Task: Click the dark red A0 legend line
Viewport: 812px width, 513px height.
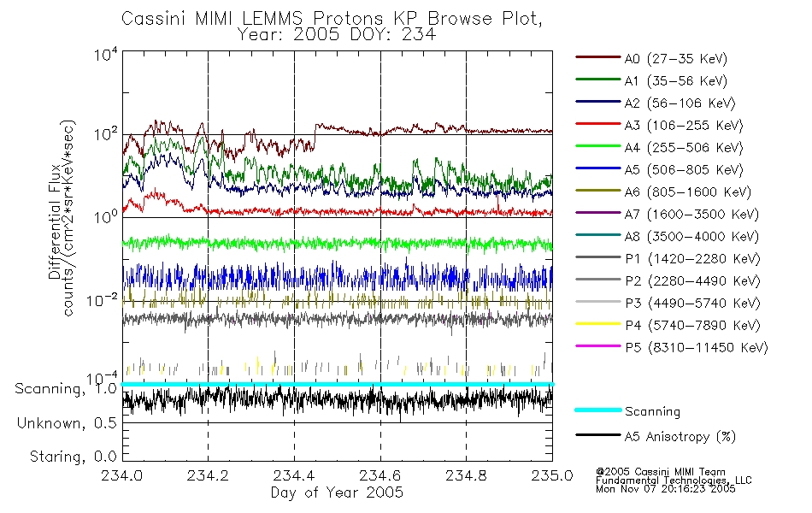Action: pos(598,57)
